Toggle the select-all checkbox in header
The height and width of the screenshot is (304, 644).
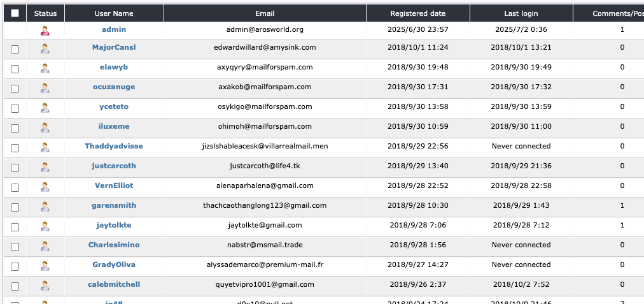(15, 13)
